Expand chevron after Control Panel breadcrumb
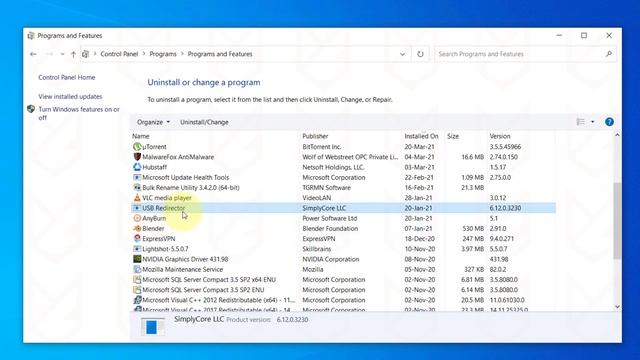Viewport: 640px width, 360px height. click(144, 54)
